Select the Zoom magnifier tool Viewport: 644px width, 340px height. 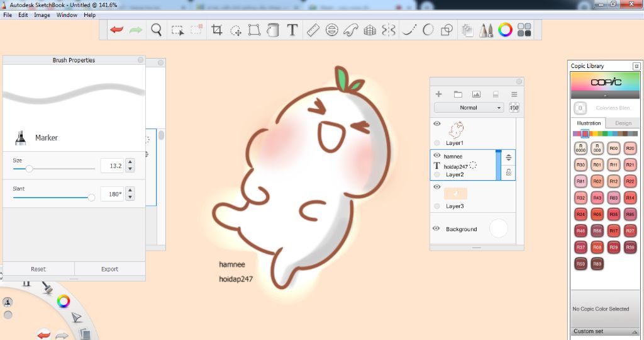click(x=157, y=30)
